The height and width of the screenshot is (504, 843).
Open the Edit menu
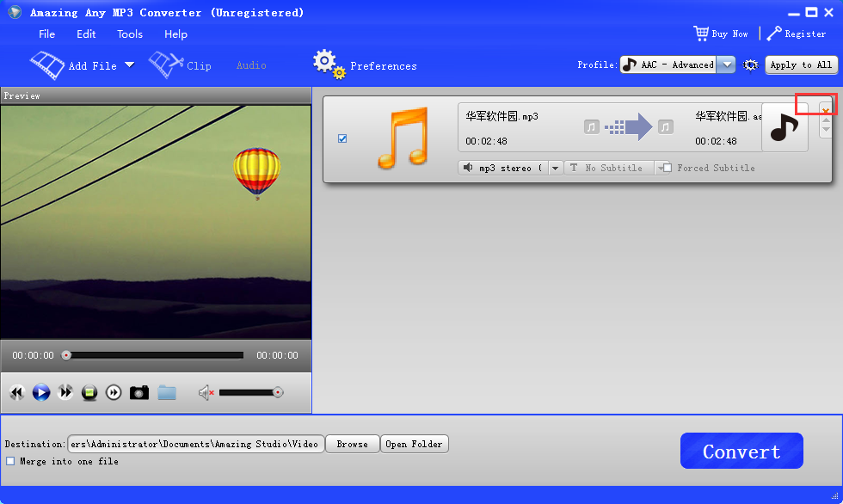(85, 34)
